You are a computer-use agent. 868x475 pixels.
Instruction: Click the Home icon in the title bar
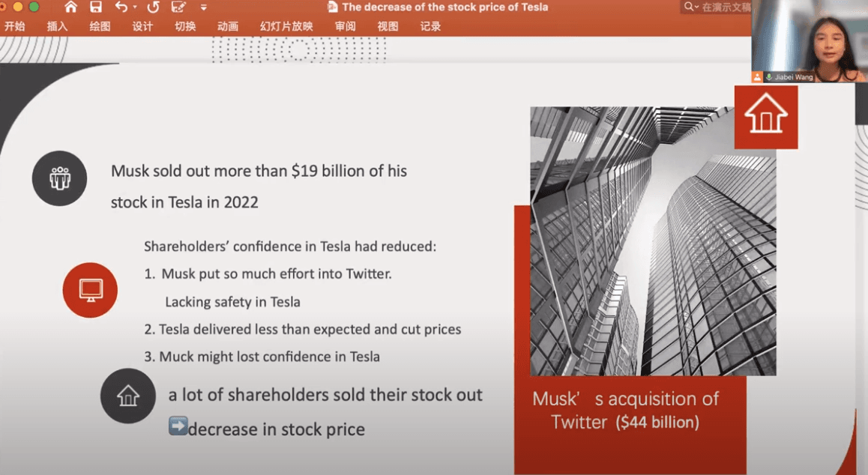[x=70, y=7]
